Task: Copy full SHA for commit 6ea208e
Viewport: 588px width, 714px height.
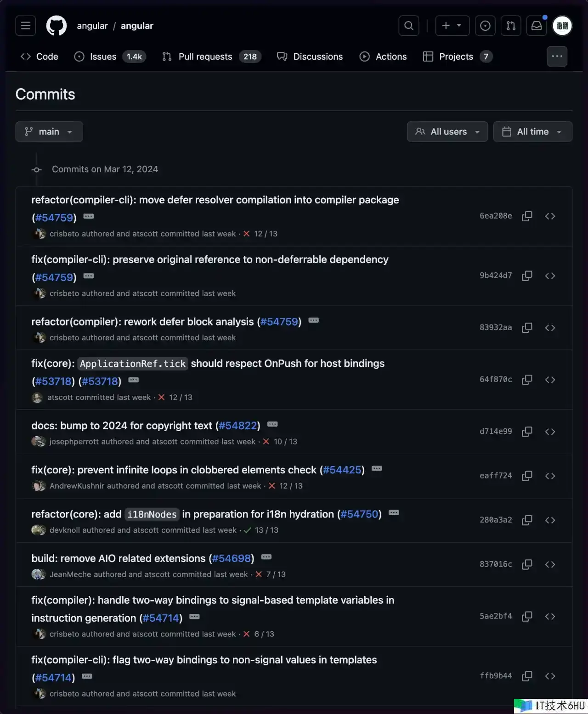Action: 527,216
